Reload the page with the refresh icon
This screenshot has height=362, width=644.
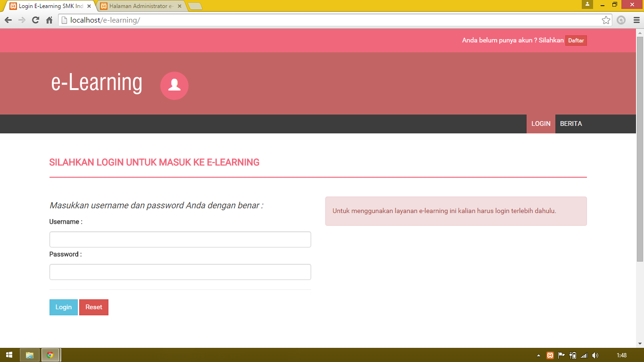point(35,20)
